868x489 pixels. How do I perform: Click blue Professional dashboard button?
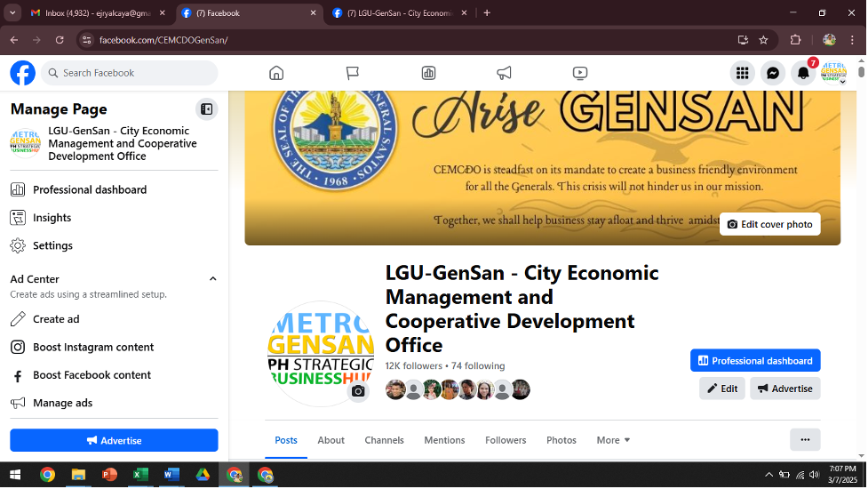[x=755, y=360]
